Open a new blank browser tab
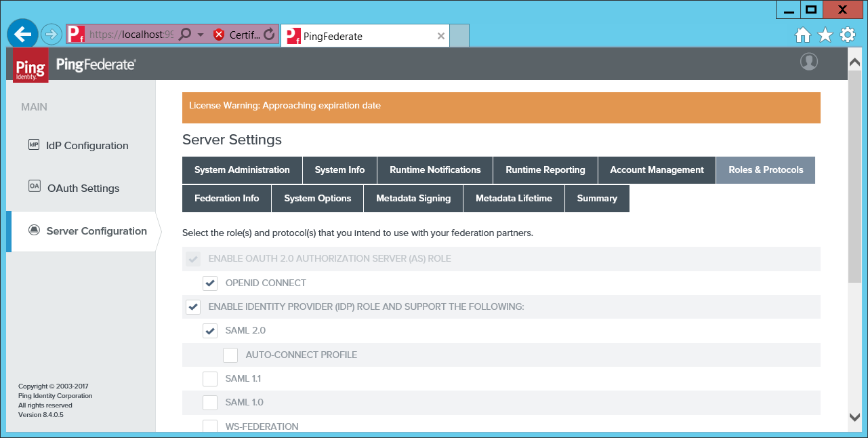The width and height of the screenshot is (868, 438). click(x=459, y=36)
